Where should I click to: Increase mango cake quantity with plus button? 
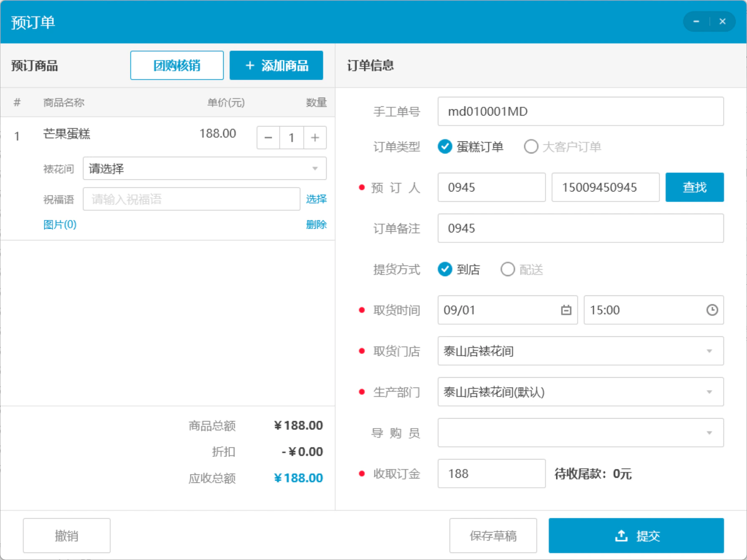[315, 138]
